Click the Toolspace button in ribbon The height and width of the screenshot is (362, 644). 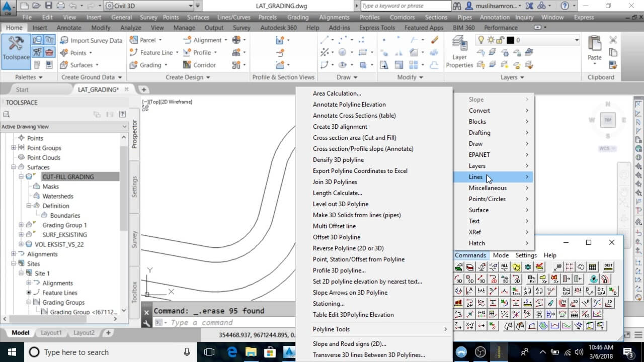coord(17,52)
